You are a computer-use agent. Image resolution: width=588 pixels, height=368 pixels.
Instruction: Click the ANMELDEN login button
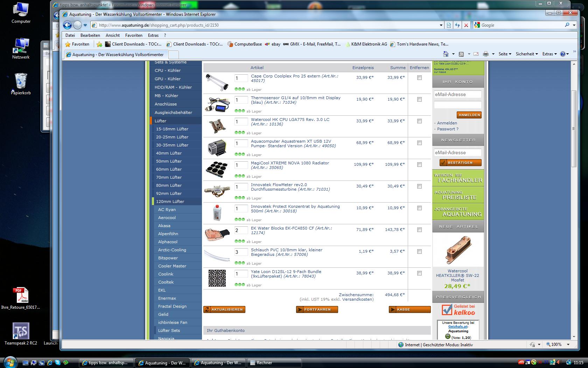[x=469, y=115]
